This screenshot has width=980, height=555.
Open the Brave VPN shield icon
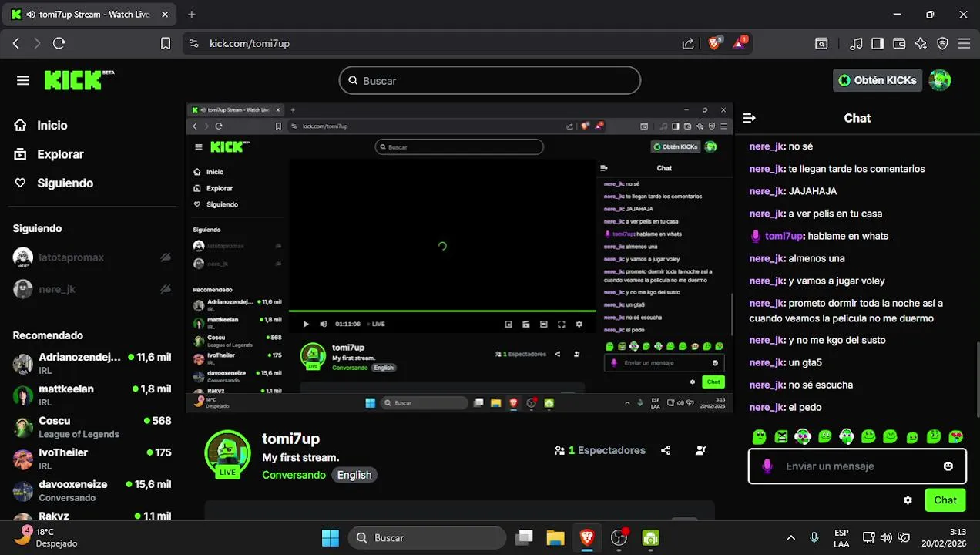click(x=942, y=44)
